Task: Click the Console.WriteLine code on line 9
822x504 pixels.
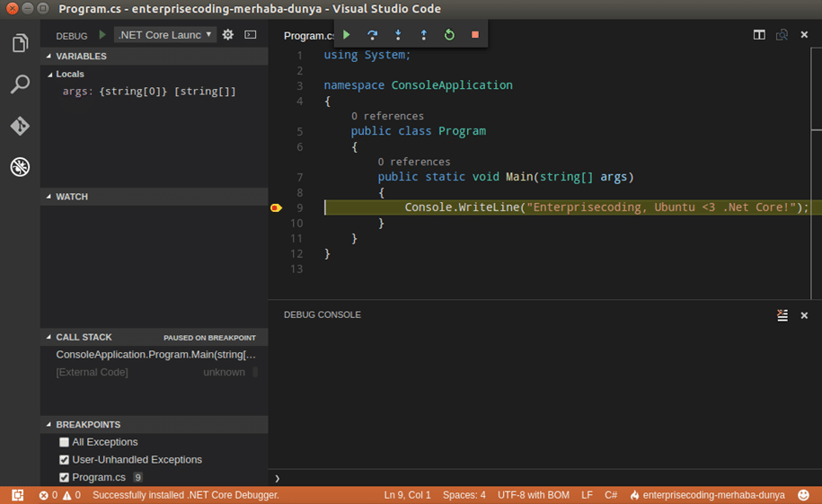Action: [606, 208]
